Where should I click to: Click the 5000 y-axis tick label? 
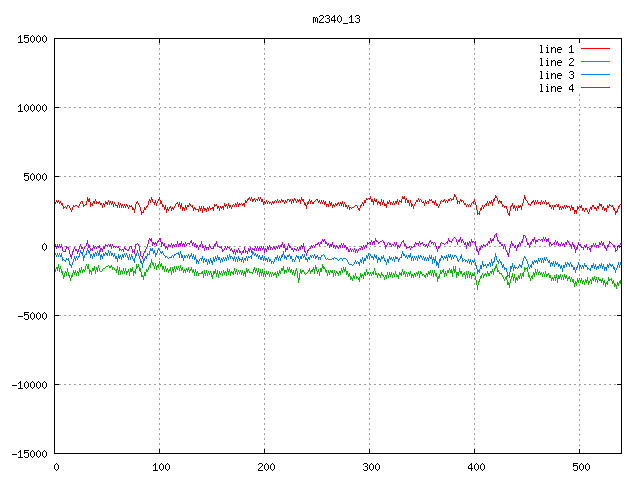(x=34, y=177)
